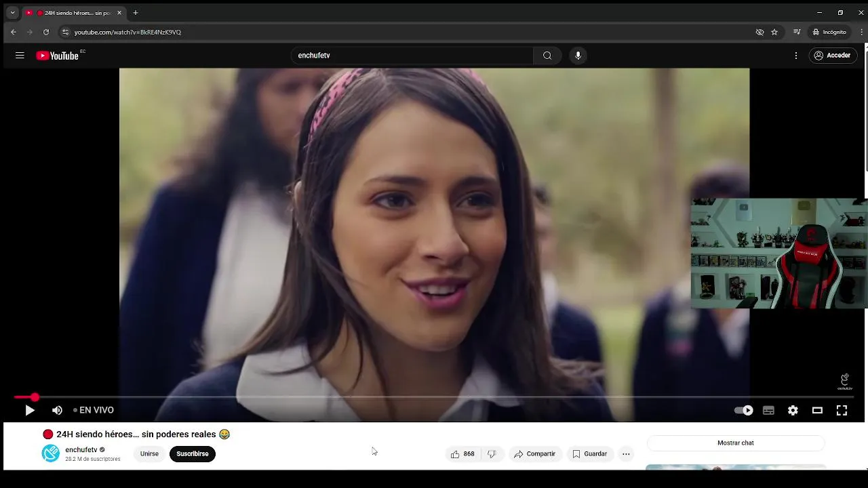Image resolution: width=868 pixels, height=488 pixels.
Task: Open the player settings gear
Action: click(x=793, y=410)
